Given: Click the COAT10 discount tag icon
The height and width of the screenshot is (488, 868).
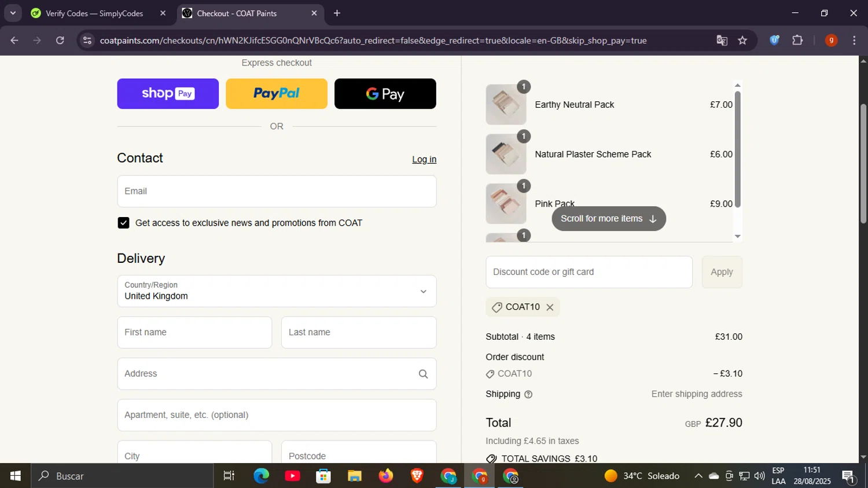Looking at the screenshot, I should [496, 307].
